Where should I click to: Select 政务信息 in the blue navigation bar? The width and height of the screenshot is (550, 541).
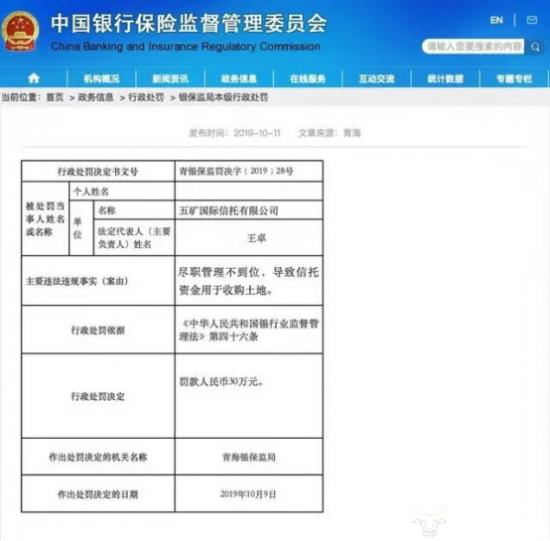click(x=239, y=79)
